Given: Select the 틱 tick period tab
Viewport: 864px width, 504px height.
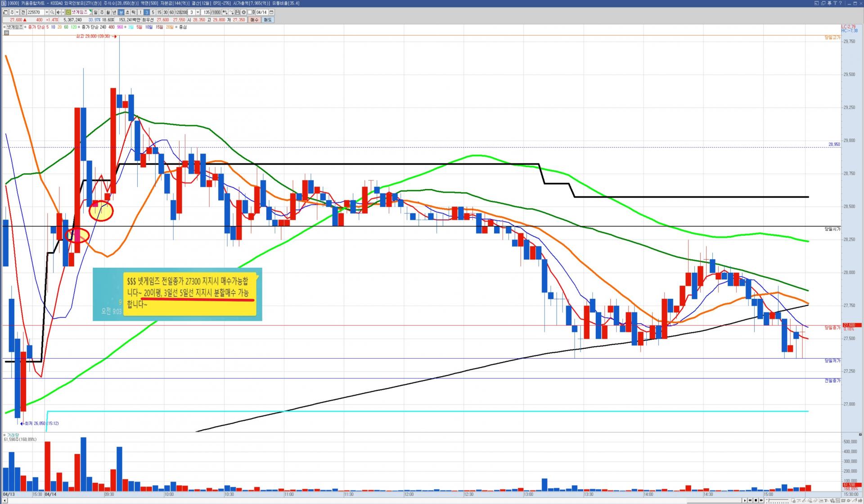Looking at the screenshot, I should pos(133,12).
